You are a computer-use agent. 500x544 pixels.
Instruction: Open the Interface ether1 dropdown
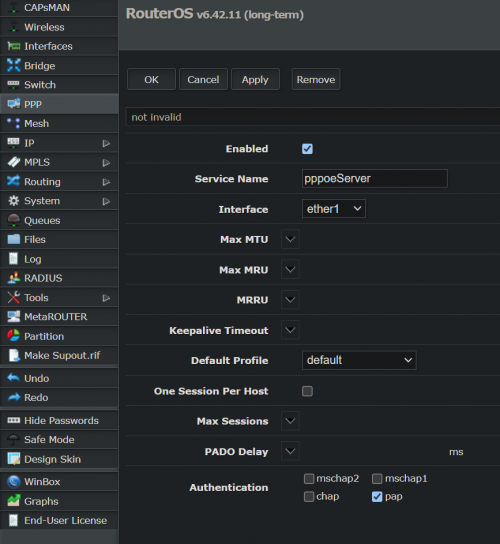[x=333, y=209]
